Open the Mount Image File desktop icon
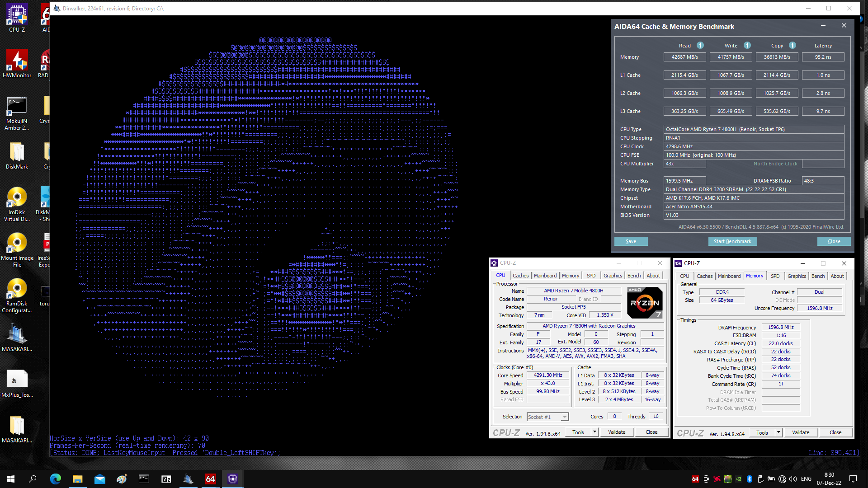Viewport: 868px width, 488px height. click(17, 250)
